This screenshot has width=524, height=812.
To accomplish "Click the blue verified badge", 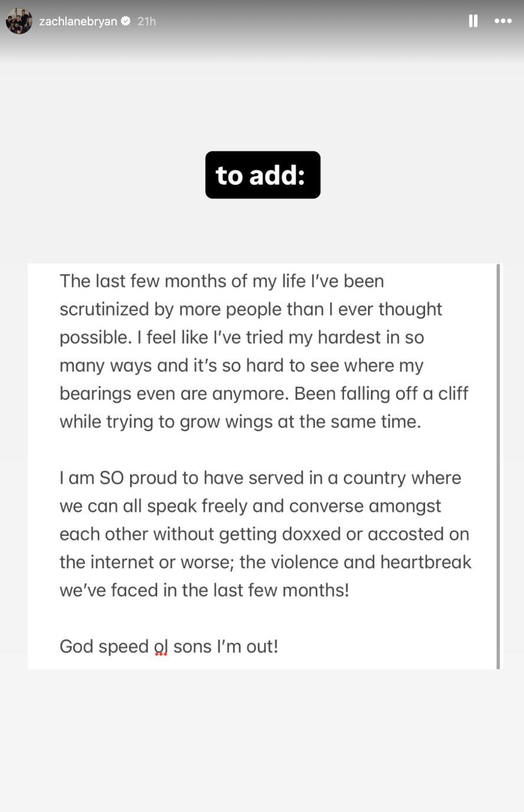I will [x=125, y=21].
